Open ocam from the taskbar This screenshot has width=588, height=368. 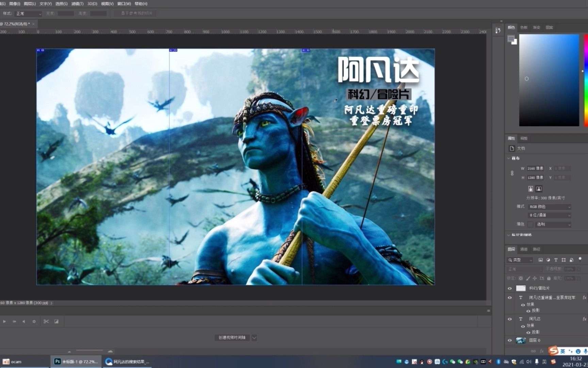coord(24,362)
